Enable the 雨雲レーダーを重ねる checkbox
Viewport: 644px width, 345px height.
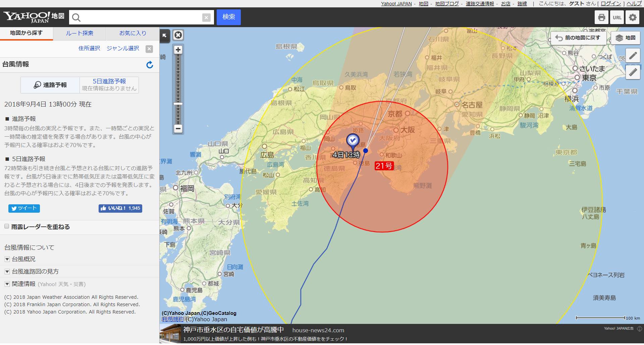point(7,226)
